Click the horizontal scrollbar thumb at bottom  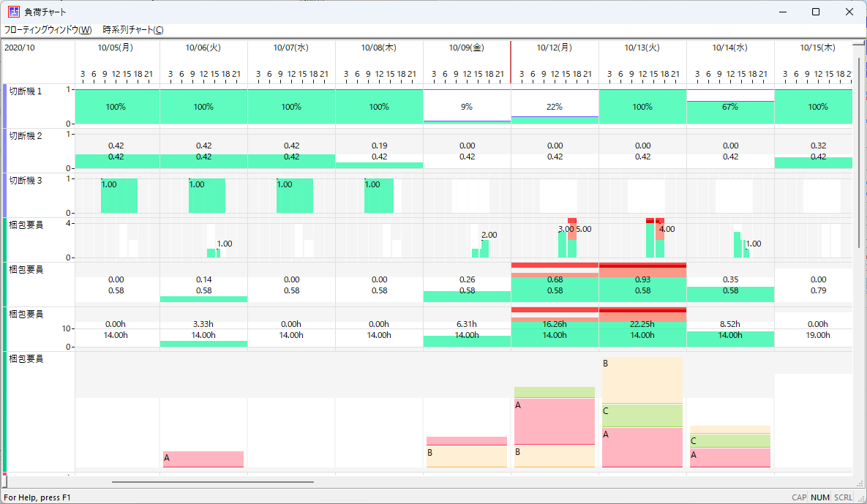coord(213,482)
